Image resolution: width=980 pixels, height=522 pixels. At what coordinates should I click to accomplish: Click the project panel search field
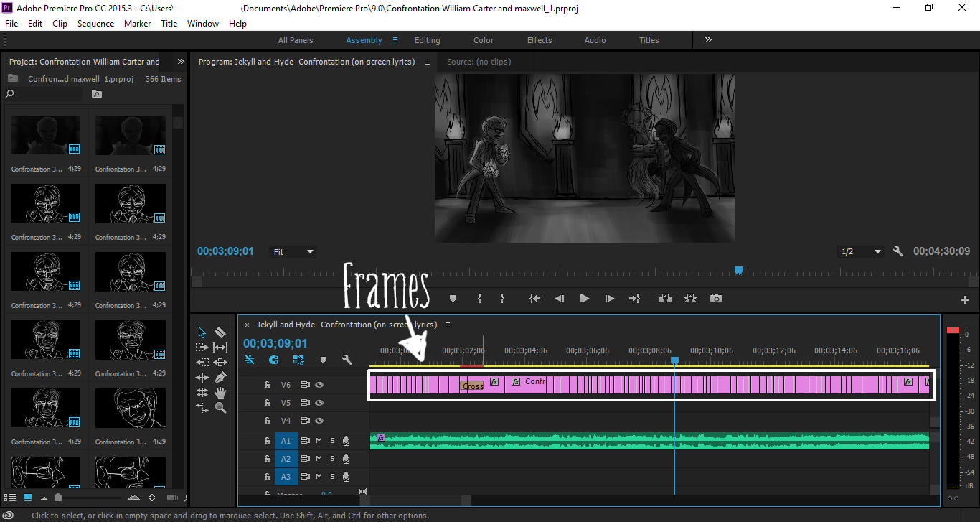(47, 94)
